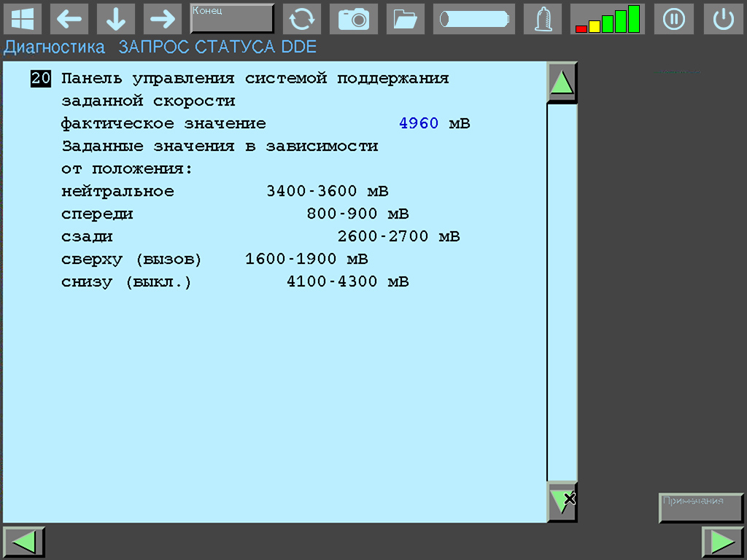
Task: Click the Конец button
Action: (232, 19)
